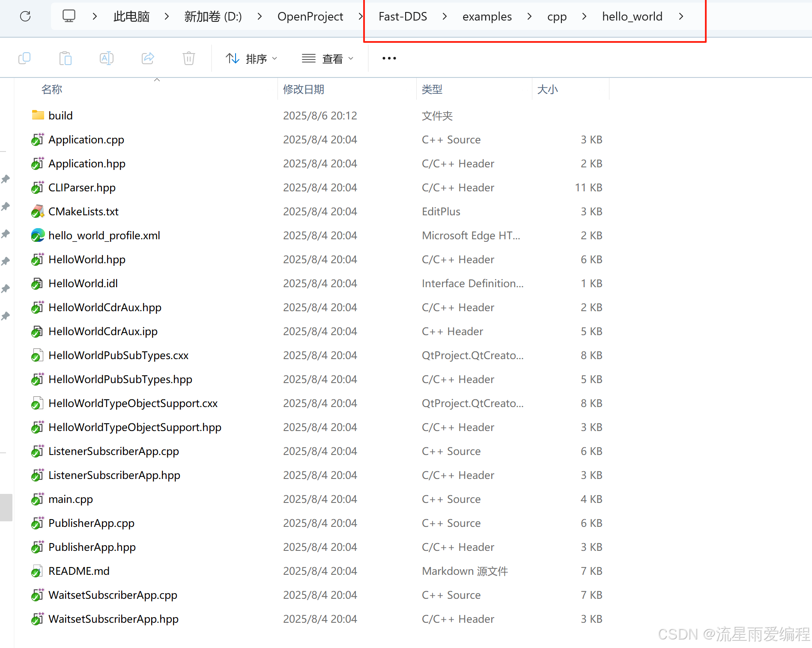Click the paste clipboard icon
Viewport: 812px width, 648px height.
[65, 58]
